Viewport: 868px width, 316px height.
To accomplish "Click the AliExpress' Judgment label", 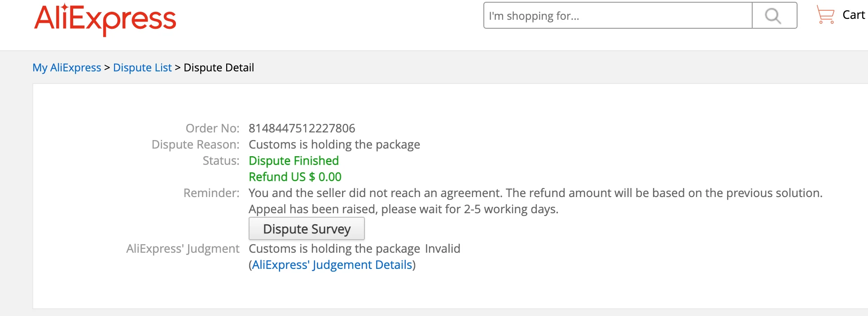I will pos(183,249).
